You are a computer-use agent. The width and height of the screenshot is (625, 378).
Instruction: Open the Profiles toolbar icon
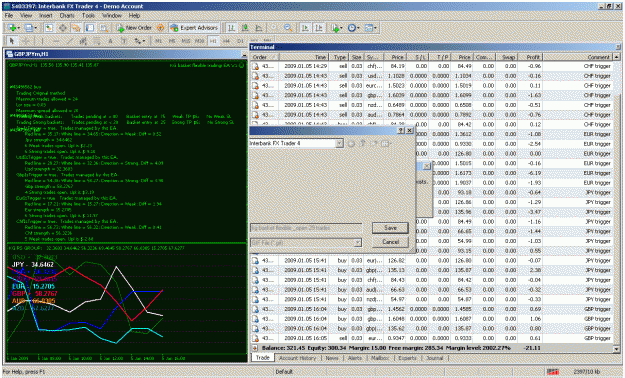point(28,28)
